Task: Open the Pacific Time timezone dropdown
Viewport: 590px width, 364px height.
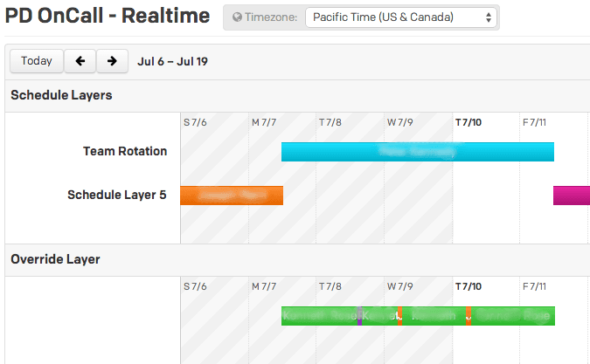Action: 401,17
